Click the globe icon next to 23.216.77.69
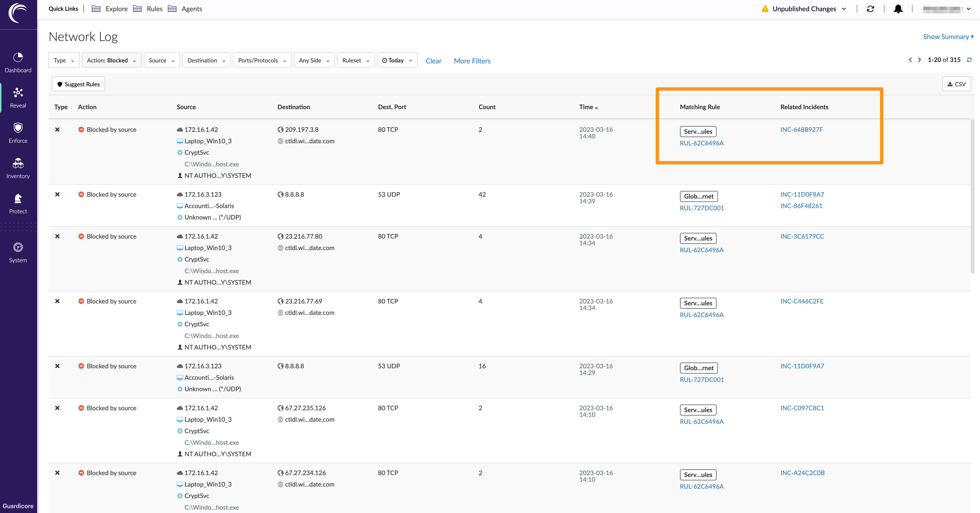The image size is (980, 513). pyautogui.click(x=280, y=301)
